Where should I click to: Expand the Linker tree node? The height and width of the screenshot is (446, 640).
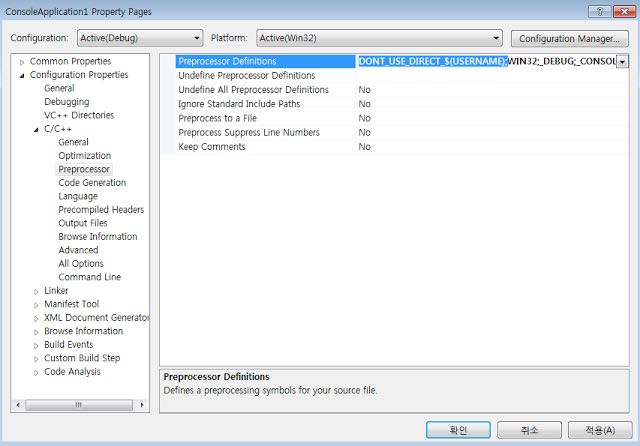click(x=36, y=291)
